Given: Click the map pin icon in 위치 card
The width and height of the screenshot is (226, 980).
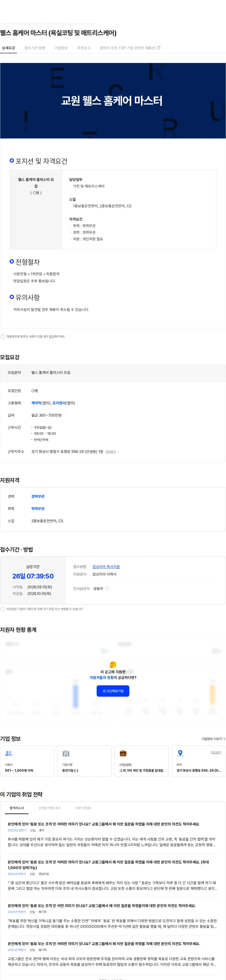Looking at the screenshot, I should (x=180, y=753).
